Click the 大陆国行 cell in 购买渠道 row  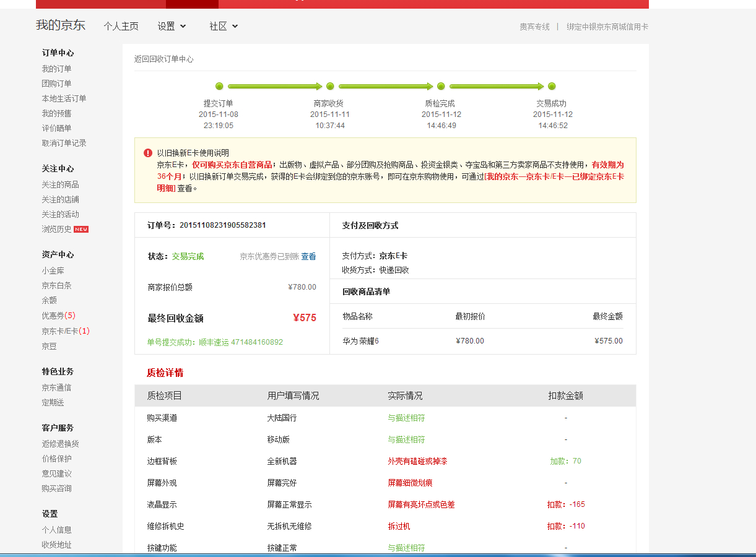[282, 418]
